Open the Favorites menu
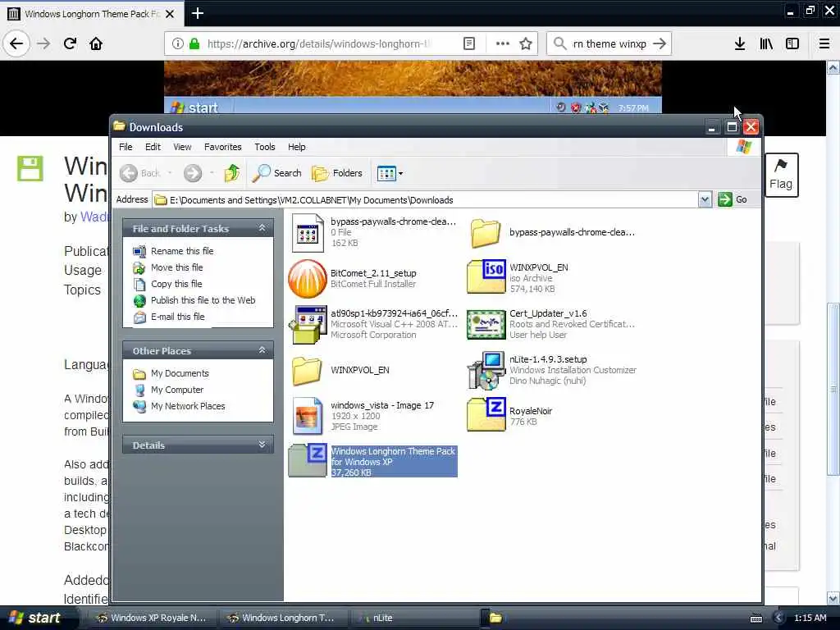This screenshot has height=630, width=840. click(x=223, y=147)
